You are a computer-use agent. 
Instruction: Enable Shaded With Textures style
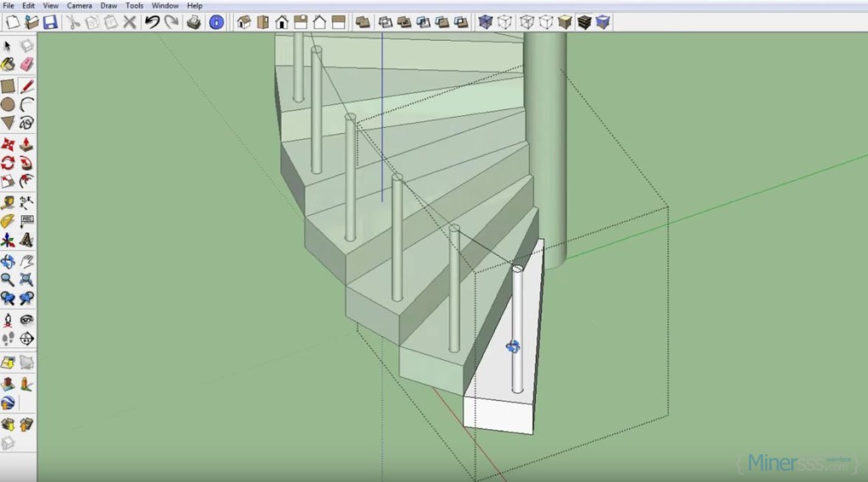pos(585,22)
